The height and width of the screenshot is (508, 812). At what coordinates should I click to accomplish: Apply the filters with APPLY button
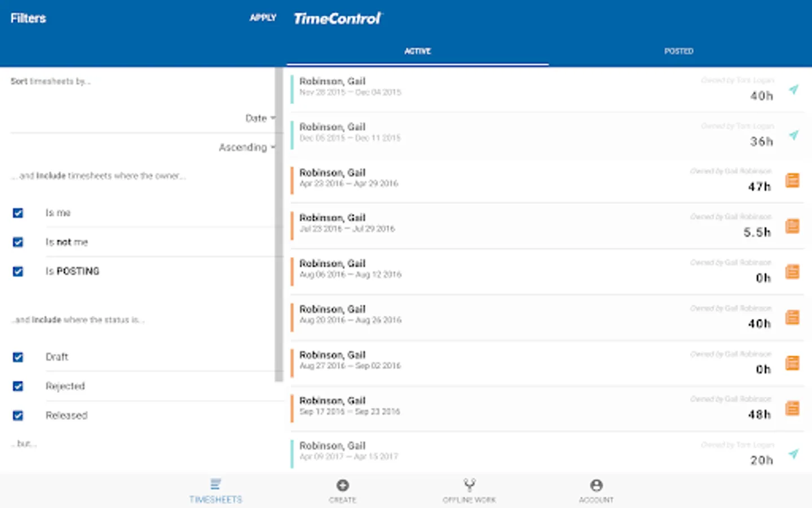pyautogui.click(x=263, y=18)
